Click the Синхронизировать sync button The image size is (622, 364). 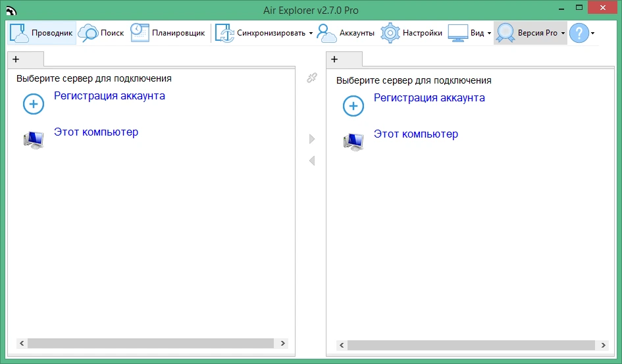(x=260, y=33)
